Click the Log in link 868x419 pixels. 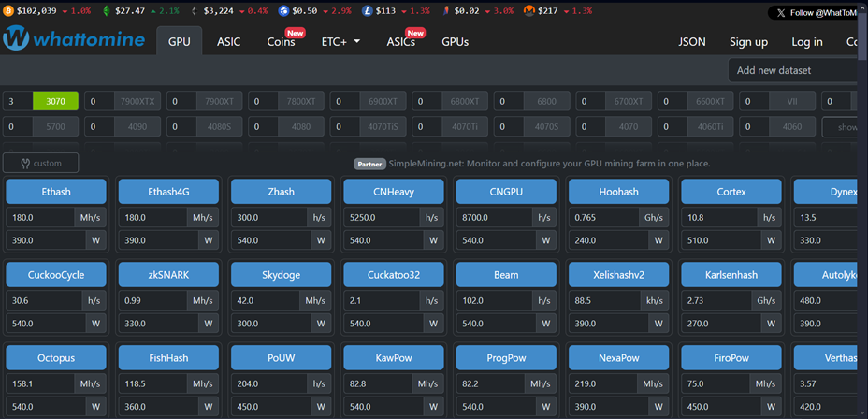click(807, 42)
